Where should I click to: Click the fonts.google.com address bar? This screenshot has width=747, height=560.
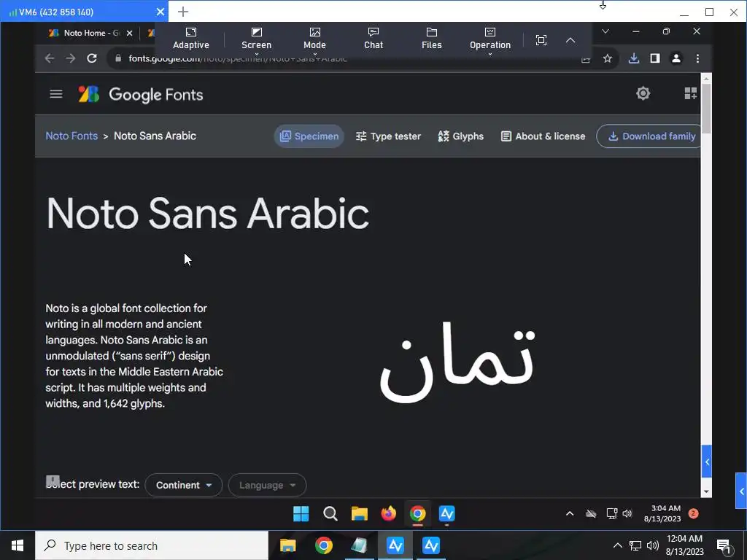[343, 58]
